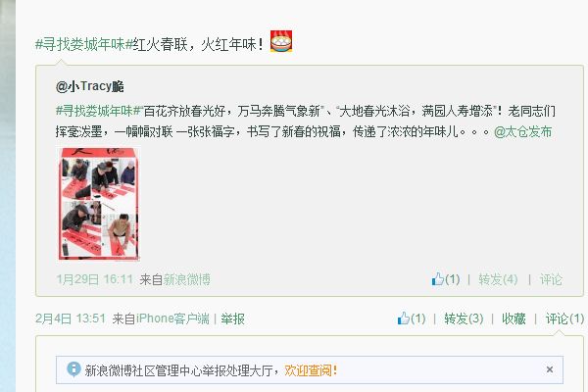Click the blue info icon in the notice bar

[x=73, y=369]
